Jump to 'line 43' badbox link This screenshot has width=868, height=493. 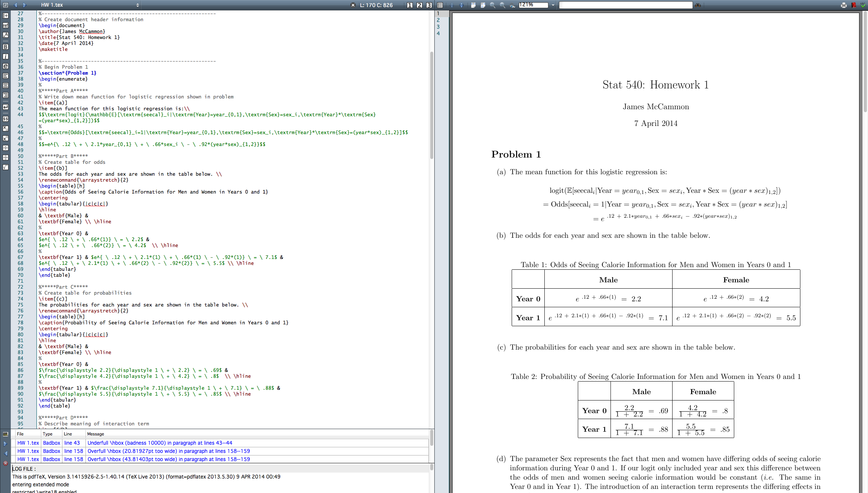tap(72, 443)
